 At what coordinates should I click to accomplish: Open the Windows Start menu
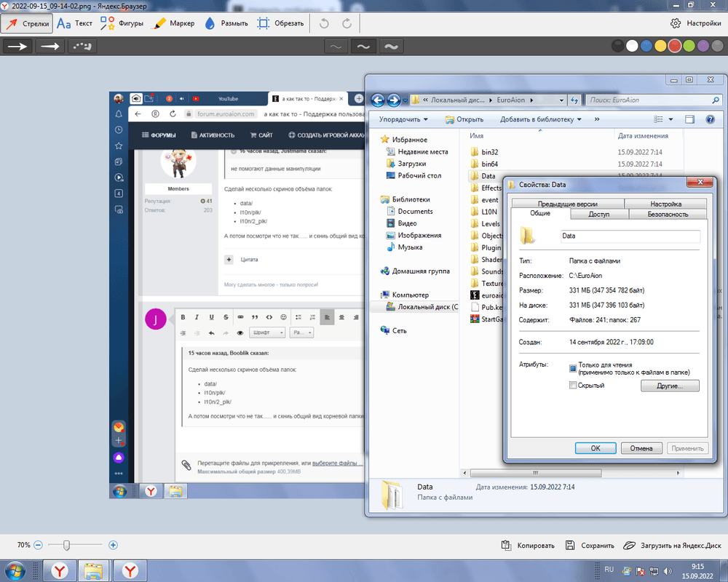coord(15,570)
